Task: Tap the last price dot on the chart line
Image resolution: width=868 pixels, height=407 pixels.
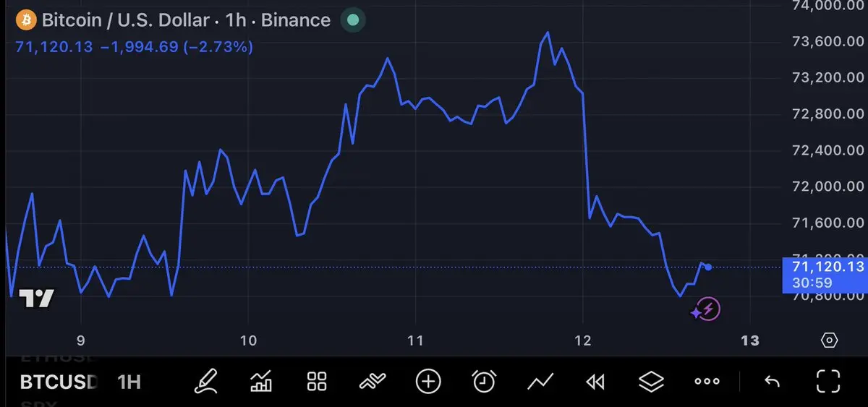Action: click(708, 267)
